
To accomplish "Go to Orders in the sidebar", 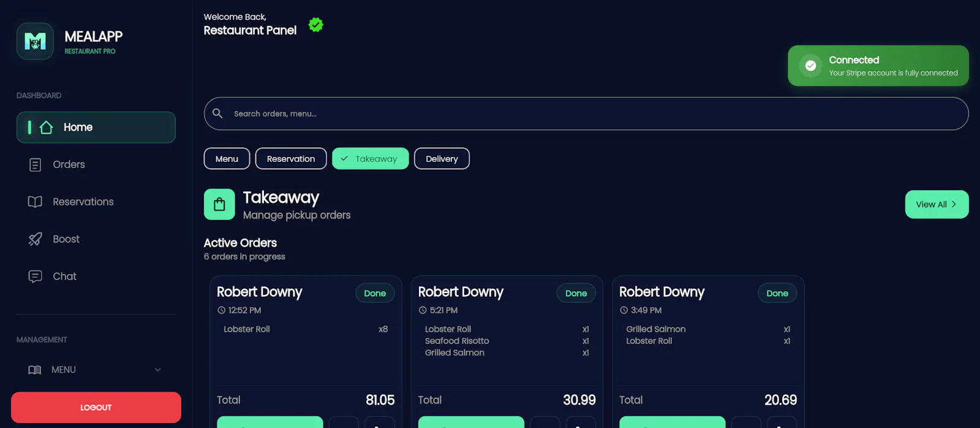I will click(96, 165).
